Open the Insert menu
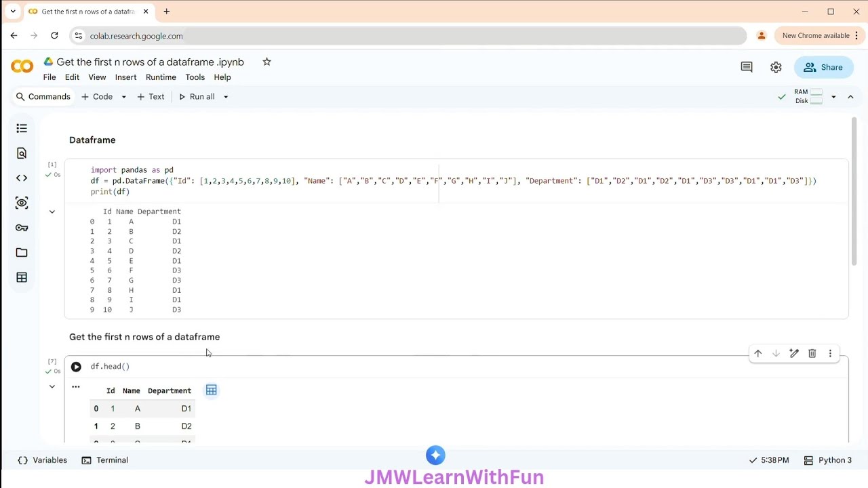This screenshot has height=488, width=868. pyautogui.click(x=125, y=77)
